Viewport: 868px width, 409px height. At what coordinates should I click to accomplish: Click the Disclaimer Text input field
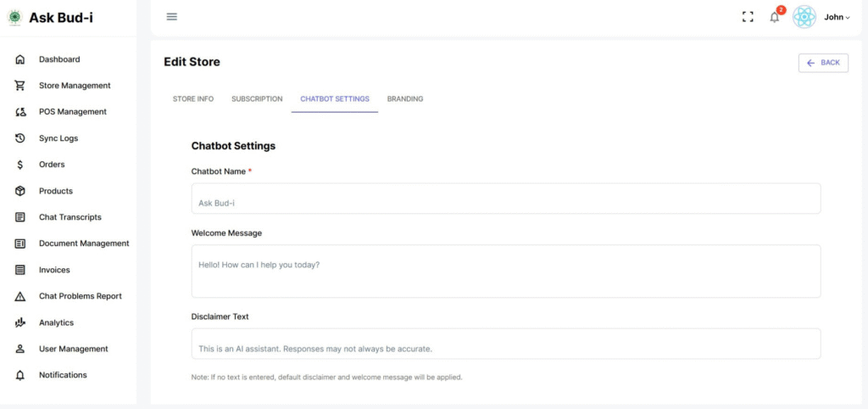[505, 344]
